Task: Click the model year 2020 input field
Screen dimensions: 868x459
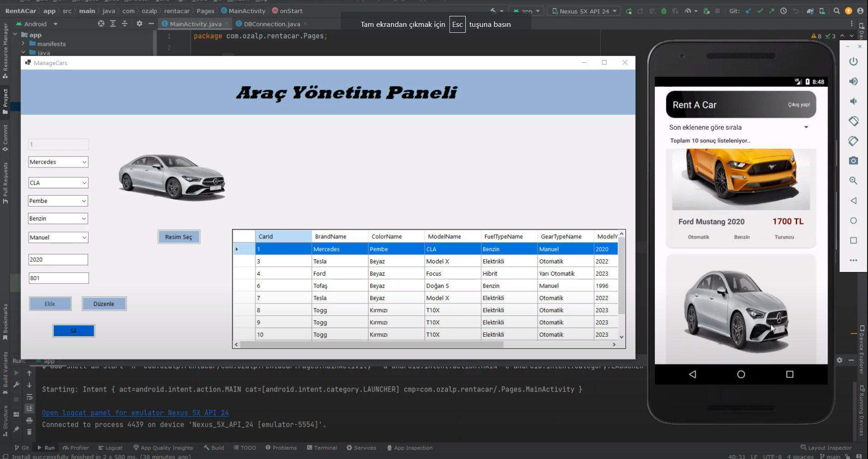Action: click(x=58, y=260)
